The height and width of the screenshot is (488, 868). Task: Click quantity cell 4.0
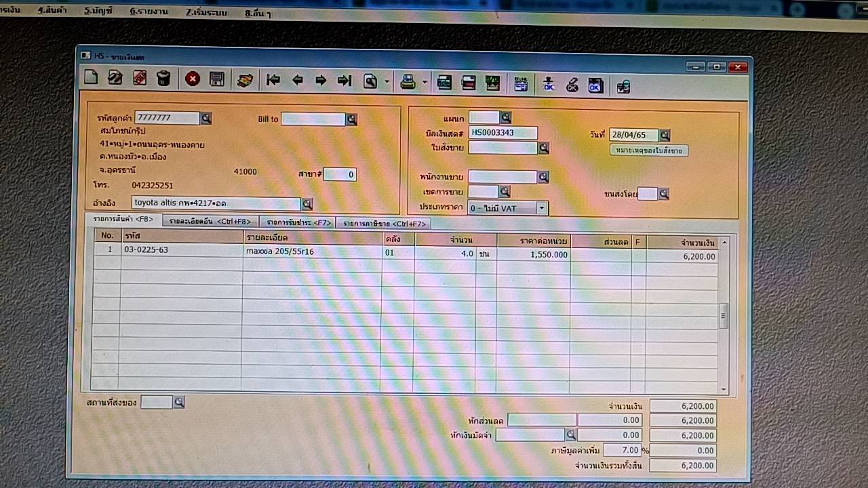(x=445, y=253)
